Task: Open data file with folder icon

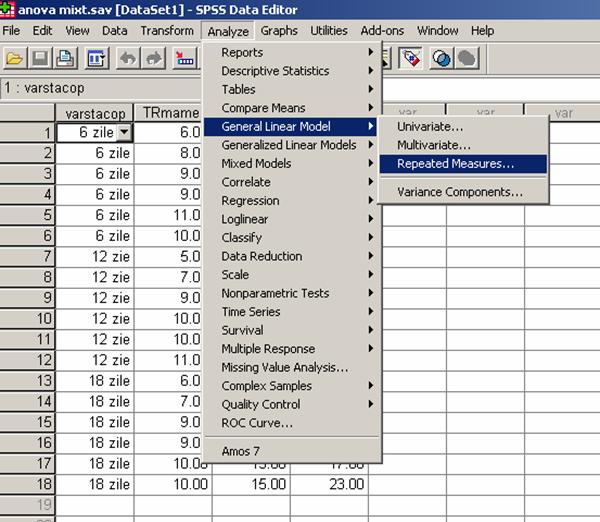Action: (15, 59)
